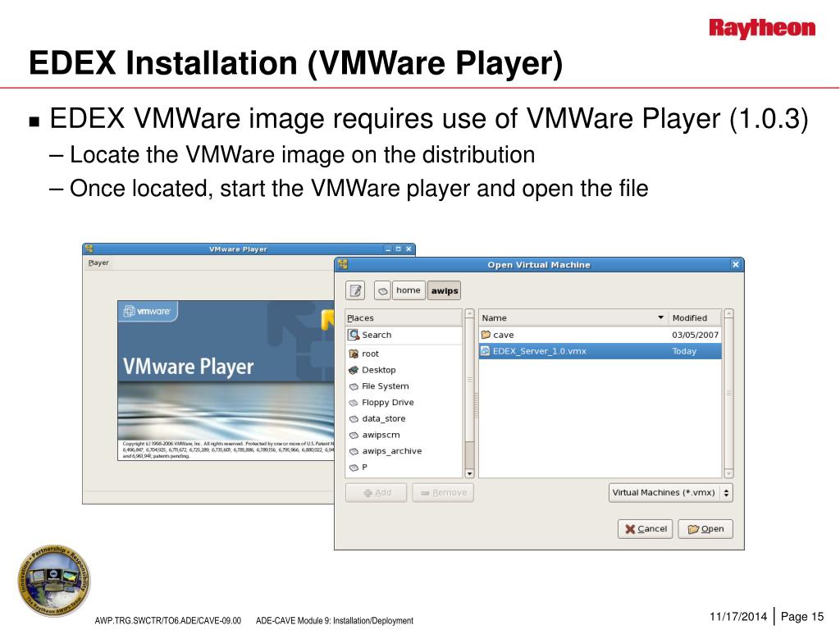Click the root home folder icon
This screenshot has height=630, width=840.
[x=354, y=354]
